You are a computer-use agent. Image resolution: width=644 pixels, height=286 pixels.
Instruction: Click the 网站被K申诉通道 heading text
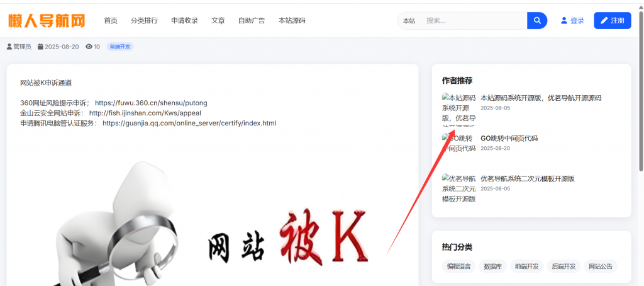tap(46, 83)
